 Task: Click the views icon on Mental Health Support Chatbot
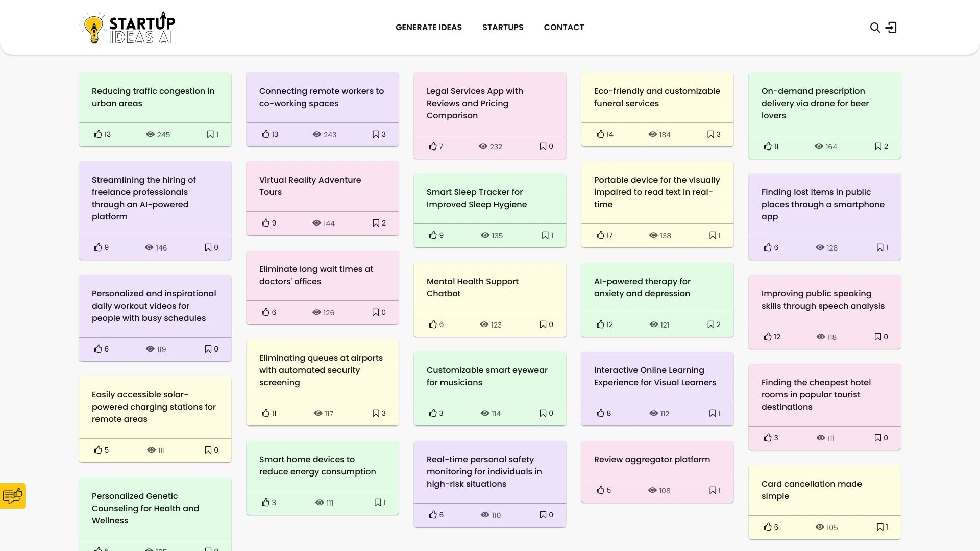point(484,324)
